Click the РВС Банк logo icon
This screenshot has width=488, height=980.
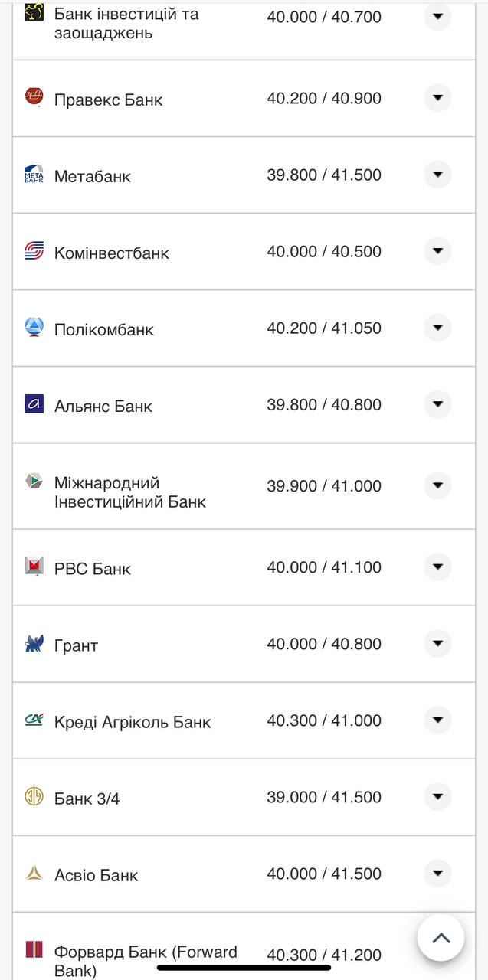click(34, 567)
